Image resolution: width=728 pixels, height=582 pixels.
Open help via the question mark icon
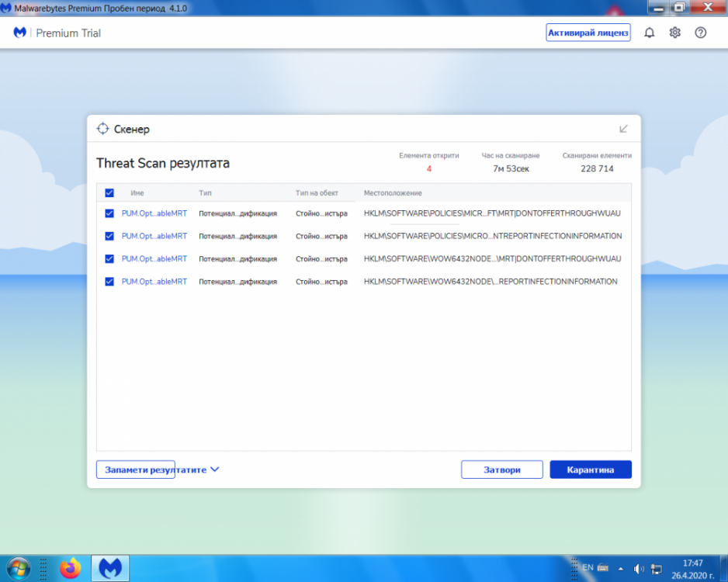(x=701, y=33)
